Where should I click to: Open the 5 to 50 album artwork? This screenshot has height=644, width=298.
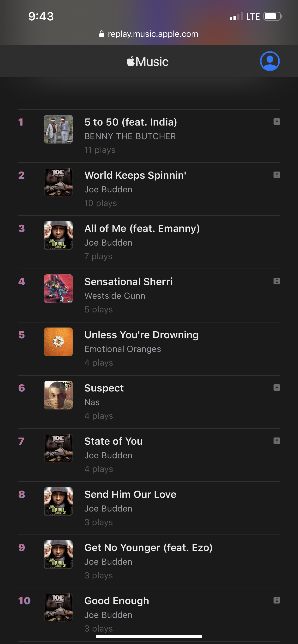tap(58, 129)
